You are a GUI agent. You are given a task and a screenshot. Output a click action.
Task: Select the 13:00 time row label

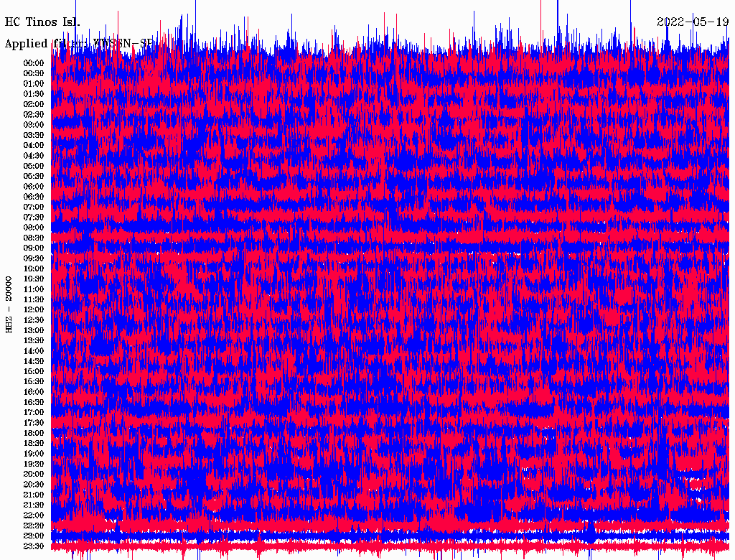(x=34, y=330)
